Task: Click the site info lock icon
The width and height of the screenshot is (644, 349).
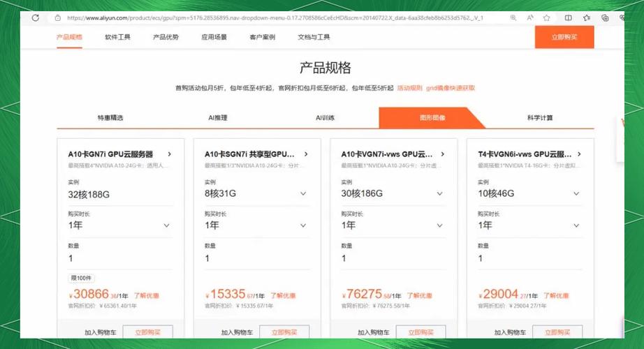Action: click(x=58, y=17)
